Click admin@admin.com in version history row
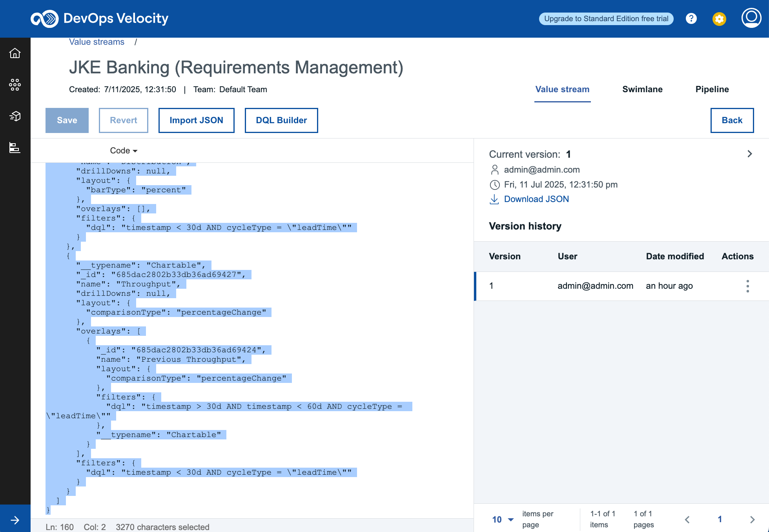 tap(595, 286)
